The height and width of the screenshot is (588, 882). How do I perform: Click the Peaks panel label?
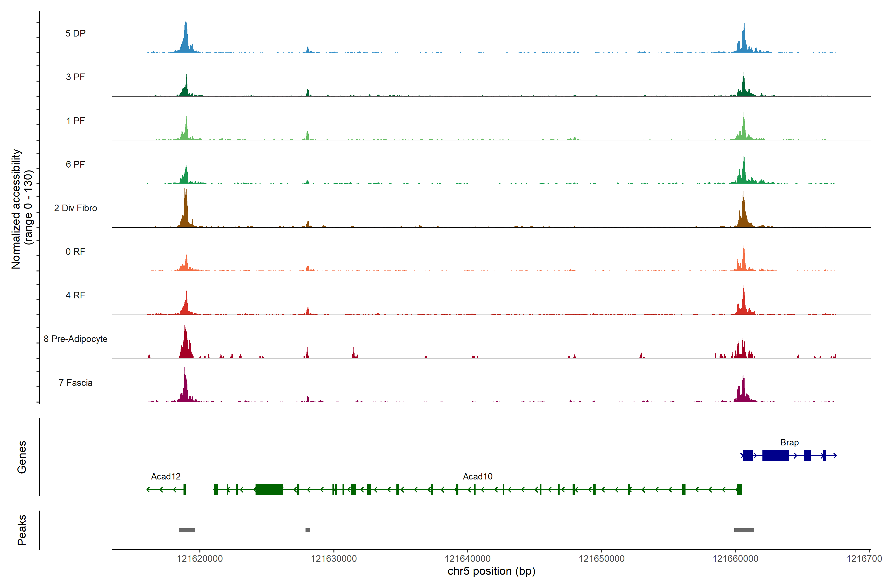tap(22, 530)
